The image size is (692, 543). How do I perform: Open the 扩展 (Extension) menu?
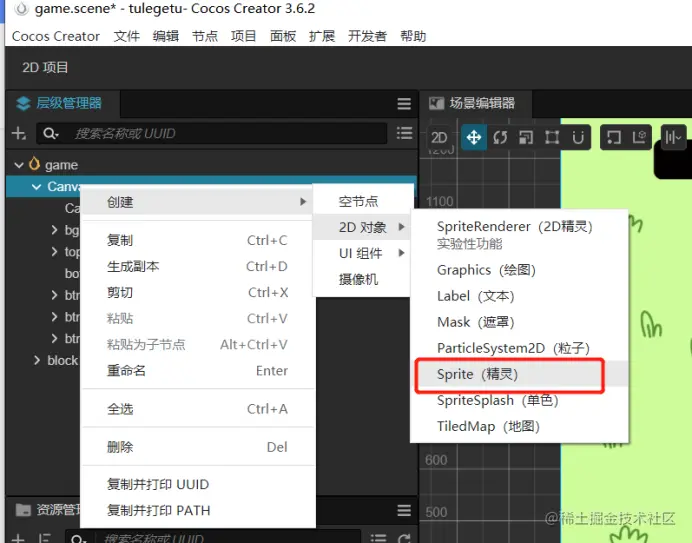coord(322,36)
